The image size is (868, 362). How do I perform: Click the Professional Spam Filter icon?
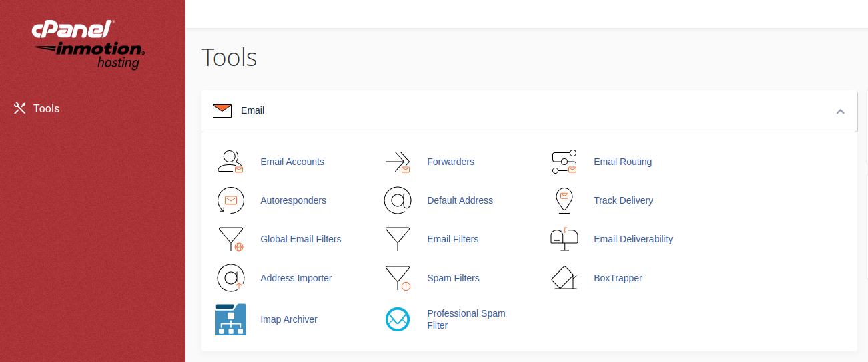coord(398,319)
